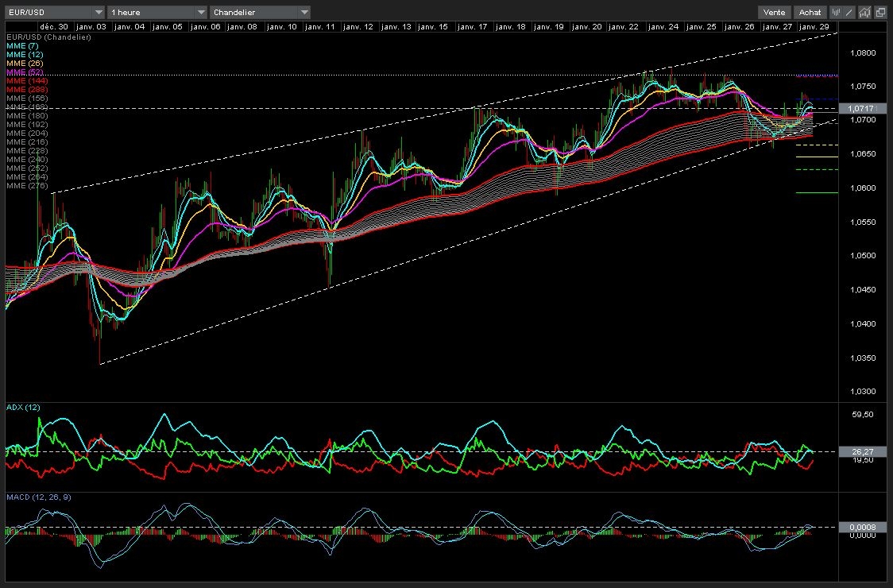The image size is (893, 588).
Task: Select the MME (180) indicator label
Action: 27,116
